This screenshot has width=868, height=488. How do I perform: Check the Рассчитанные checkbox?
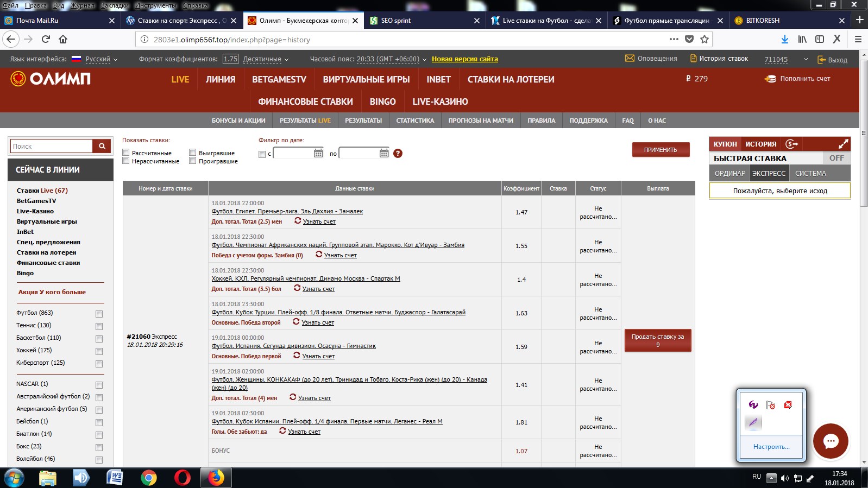(x=126, y=153)
